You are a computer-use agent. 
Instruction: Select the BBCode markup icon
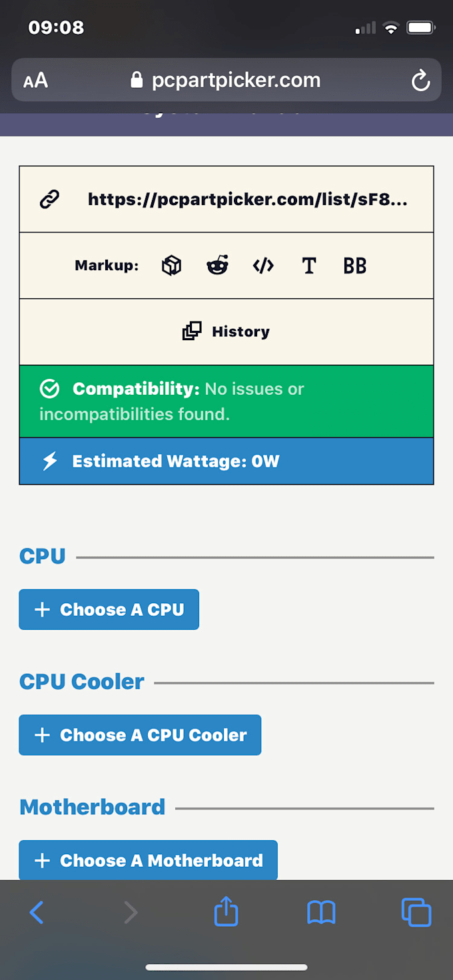[354, 265]
